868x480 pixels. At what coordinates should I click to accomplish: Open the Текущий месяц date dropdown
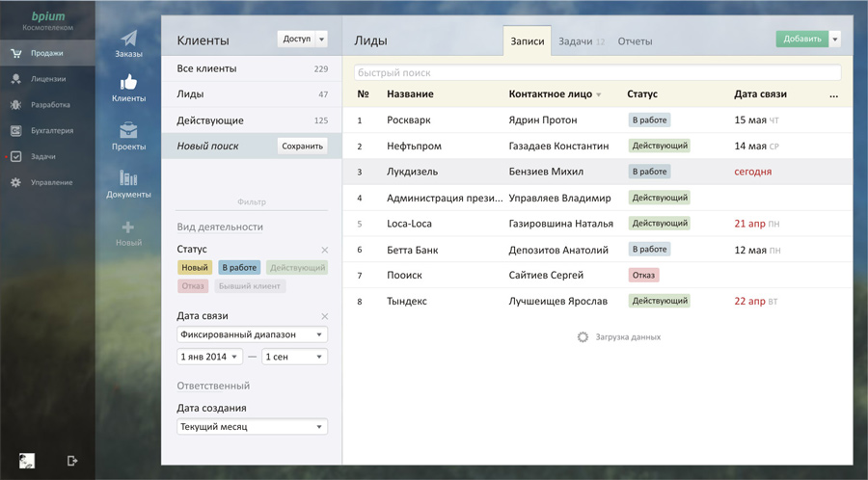point(252,426)
